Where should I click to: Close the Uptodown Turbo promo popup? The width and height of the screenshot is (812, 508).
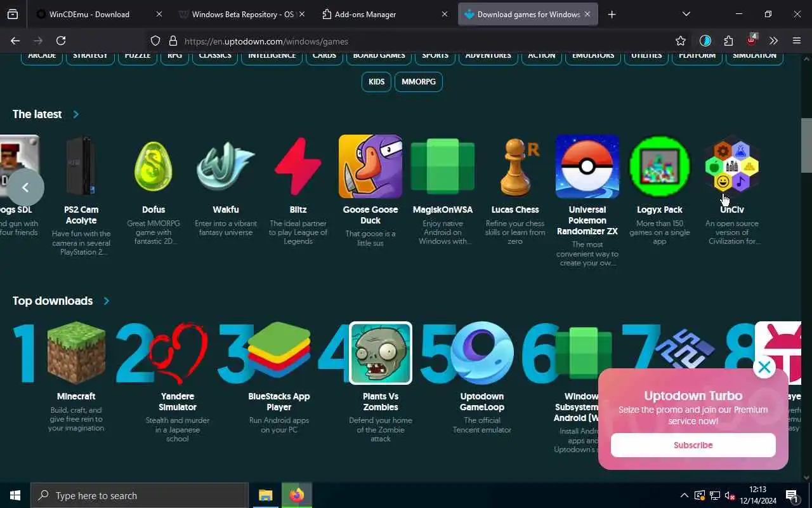(x=764, y=367)
